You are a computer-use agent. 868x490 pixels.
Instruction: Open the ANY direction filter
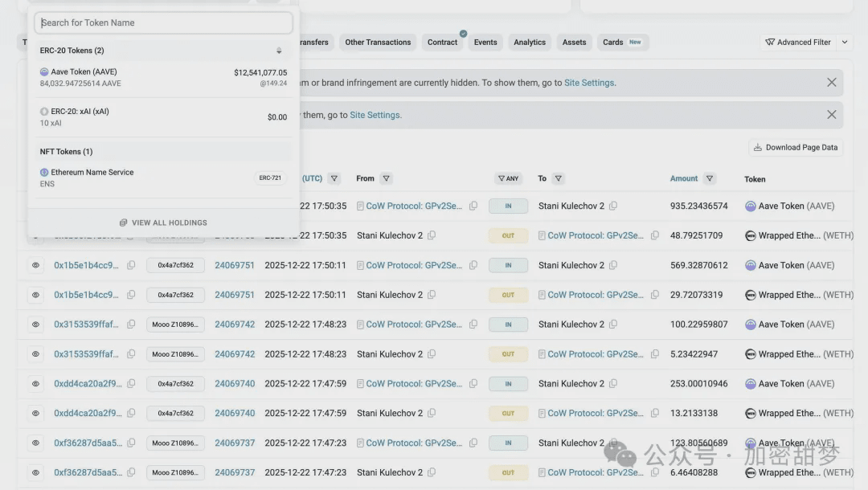pyautogui.click(x=508, y=178)
